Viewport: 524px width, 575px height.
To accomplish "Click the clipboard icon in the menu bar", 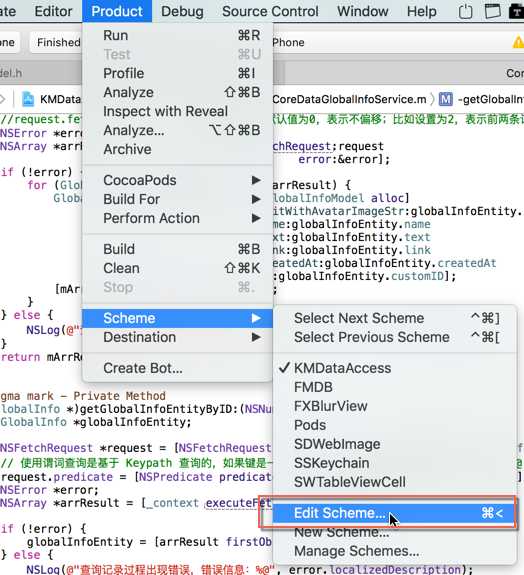I will point(465,11).
